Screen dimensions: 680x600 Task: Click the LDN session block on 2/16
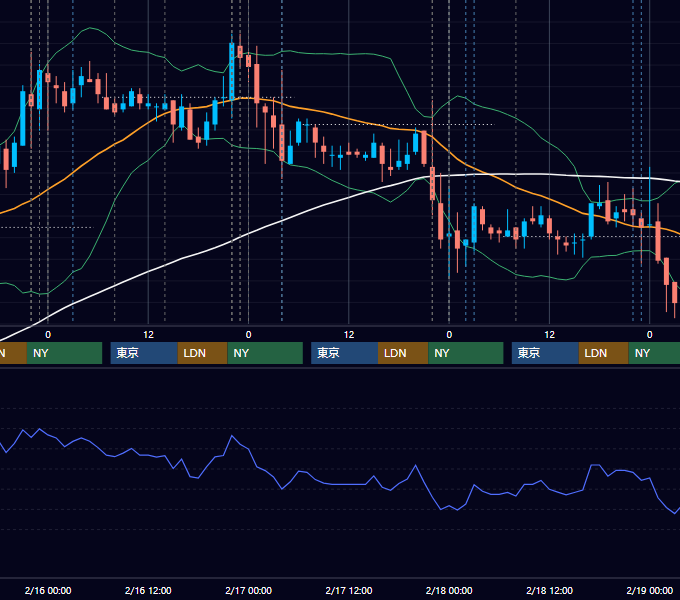pyautogui.click(x=203, y=353)
